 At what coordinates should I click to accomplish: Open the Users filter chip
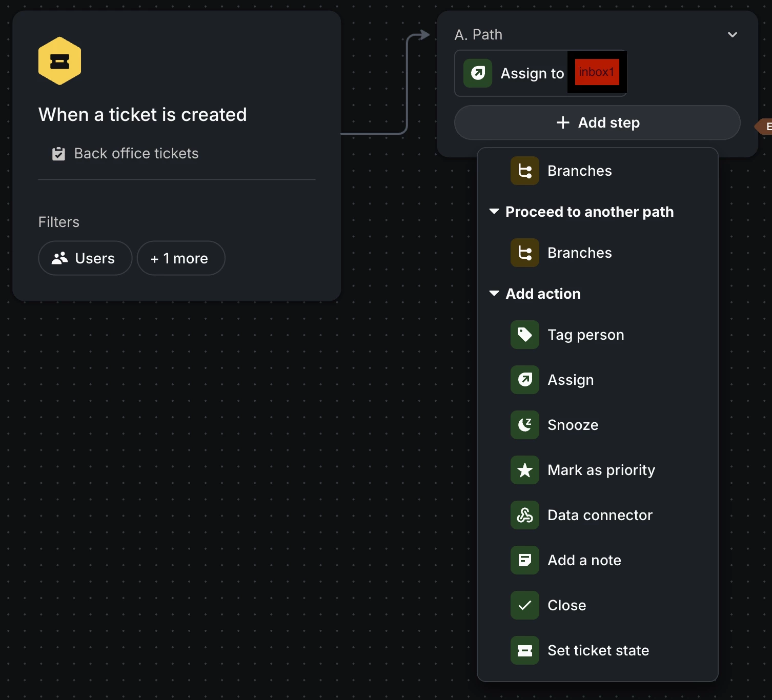[x=85, y=258]
